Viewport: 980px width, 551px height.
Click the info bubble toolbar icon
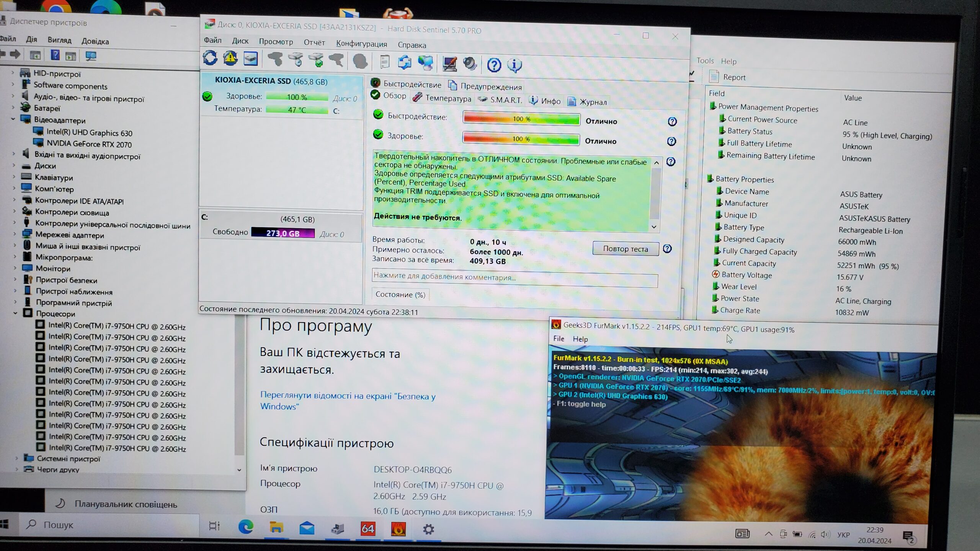514,65
